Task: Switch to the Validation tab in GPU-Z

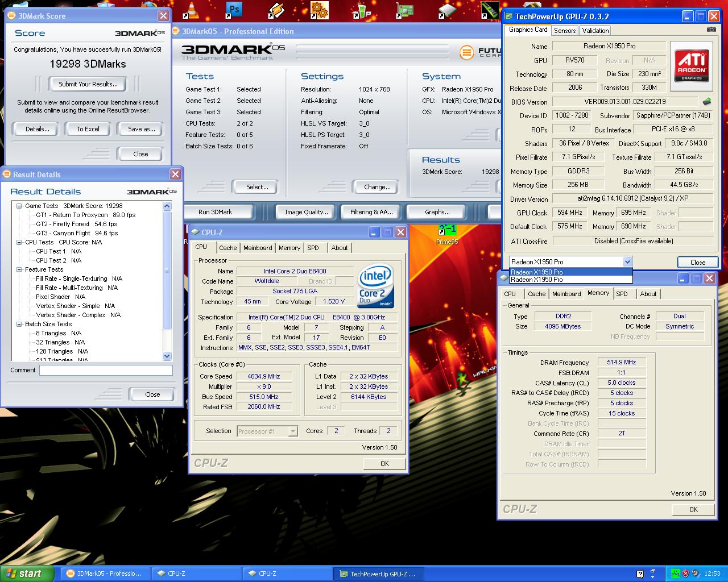Action: pyautogui.click(x=595, y=31)
